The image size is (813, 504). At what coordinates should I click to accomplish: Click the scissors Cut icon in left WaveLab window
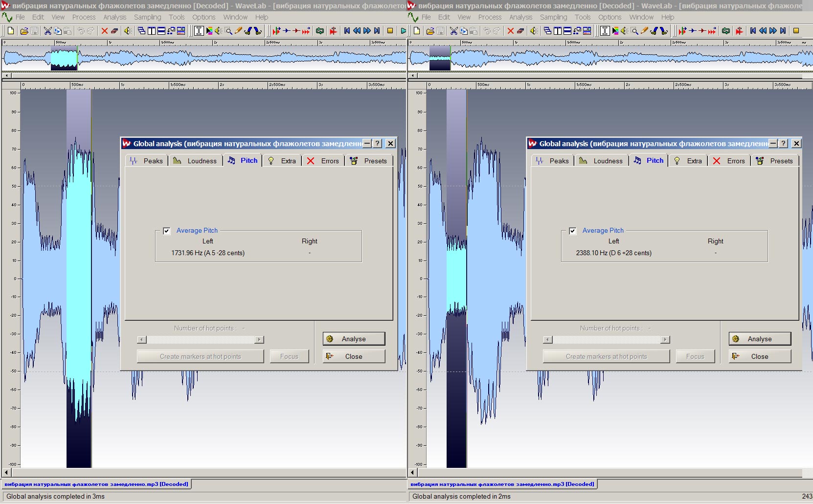pos(47,31)
